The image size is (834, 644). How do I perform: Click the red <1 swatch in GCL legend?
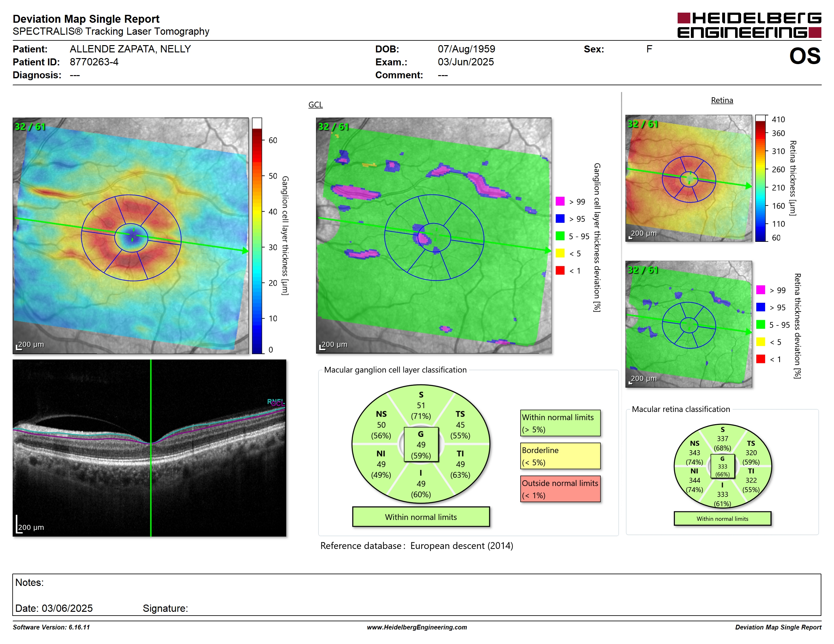coord(560,270)
